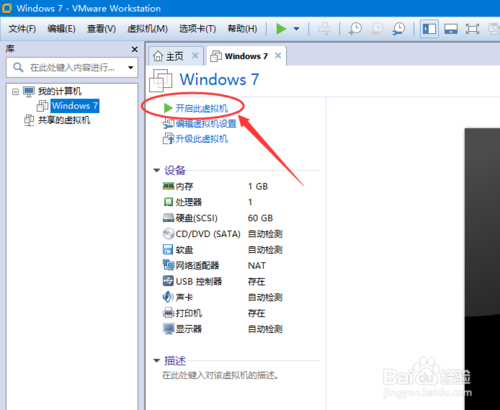This screenshot has height=410, width=500.
Task: Click the 网络适配器 device label
Action: [197, 266]
